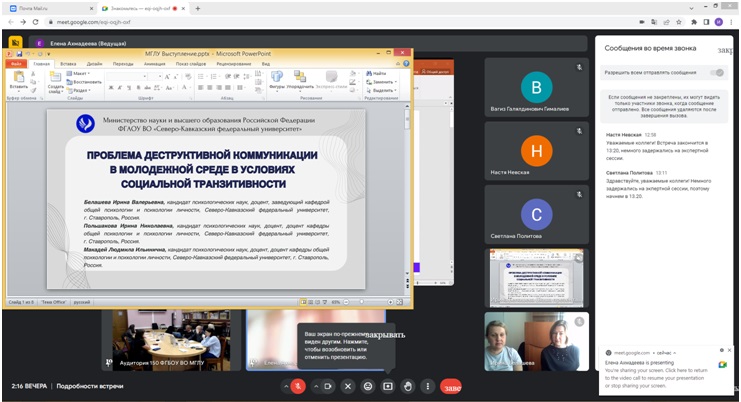Open the Показ слайдов ribbon tab
Screen dimensions: 741x402
pyautogui.click(x=191, y=64)
